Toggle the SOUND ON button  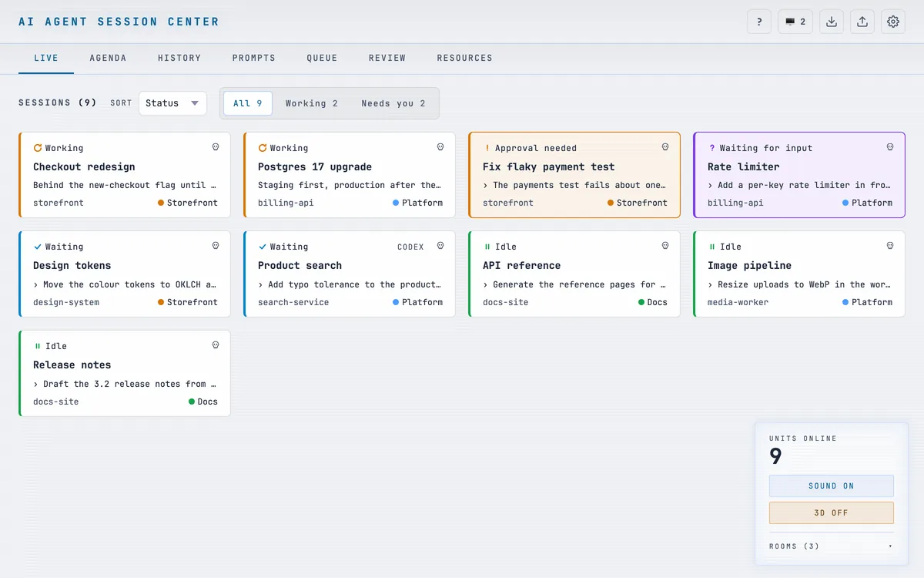[x=832, y=486]
